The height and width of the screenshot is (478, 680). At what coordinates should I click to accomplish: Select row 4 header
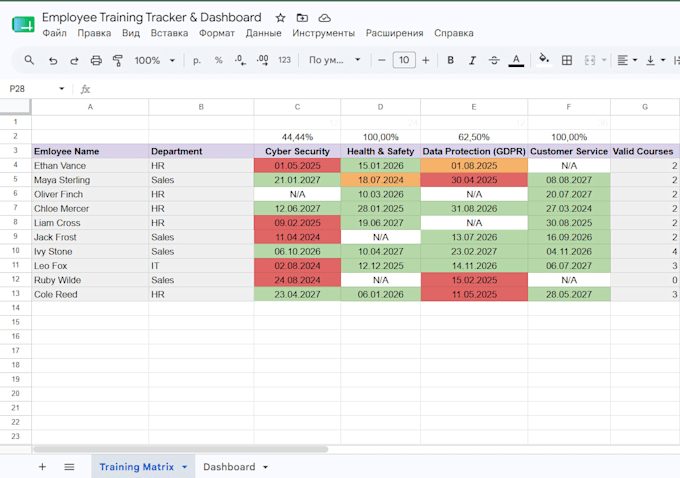(16, 165)
